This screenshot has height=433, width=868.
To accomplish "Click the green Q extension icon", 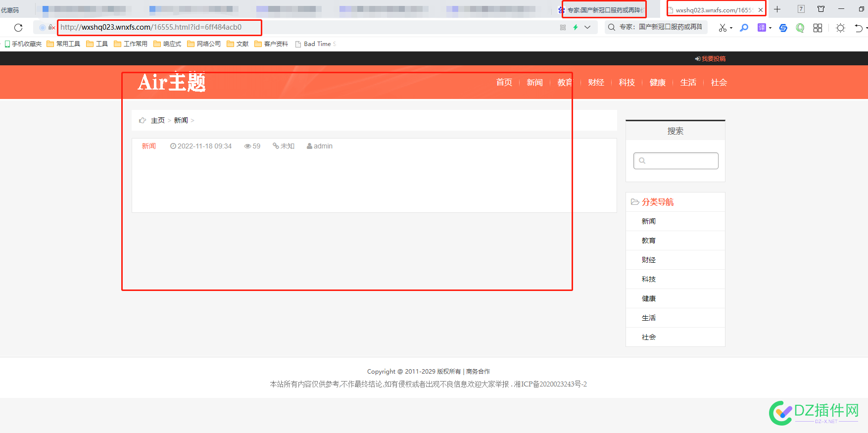I will pos(800,28).
